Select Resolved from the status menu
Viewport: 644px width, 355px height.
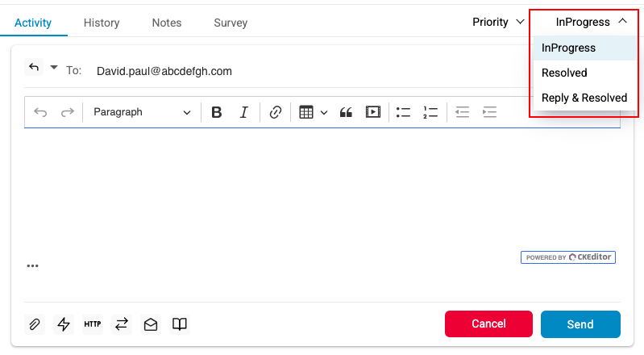click(564, 73)
